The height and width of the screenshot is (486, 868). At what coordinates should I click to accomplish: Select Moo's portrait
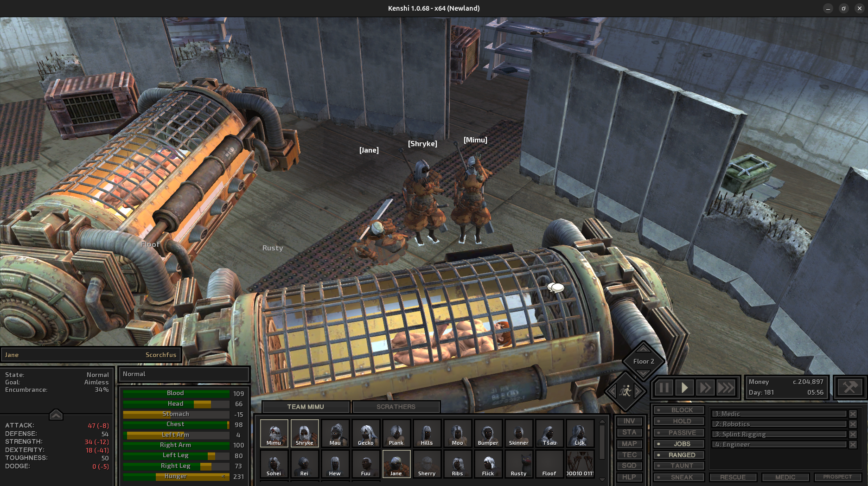[457, 433]
